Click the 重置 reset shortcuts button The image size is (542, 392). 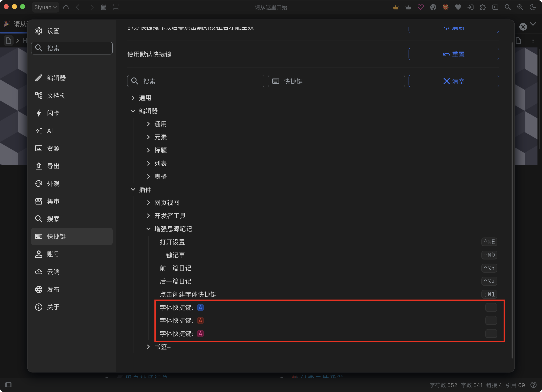point(453,54)
